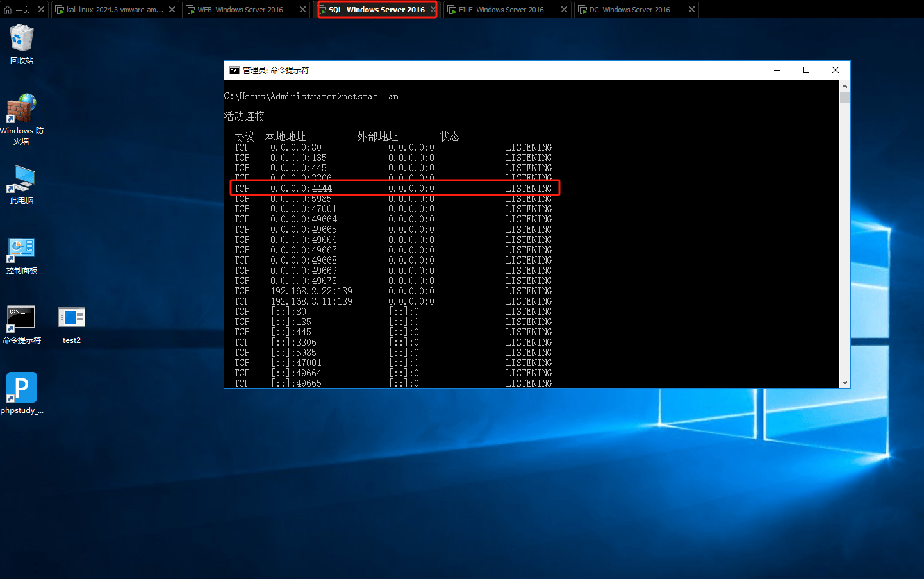The height and width of the screenshot is (579, 924).
Task: Close the WEB_Windows Server 2016 tab
Action: tap(302, 10)
